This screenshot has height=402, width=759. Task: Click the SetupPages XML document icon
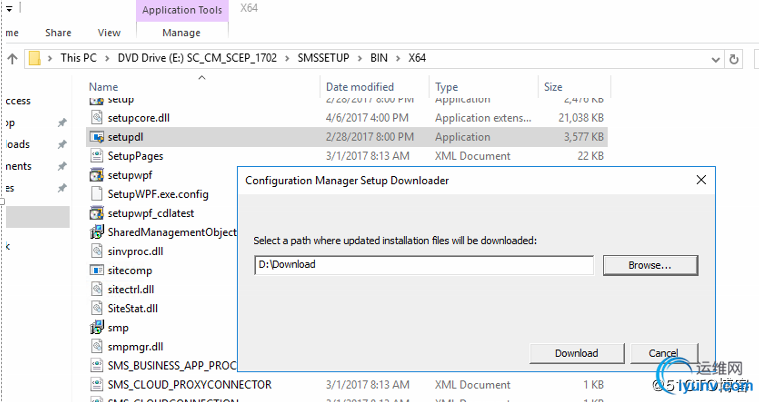pos(97,156)
